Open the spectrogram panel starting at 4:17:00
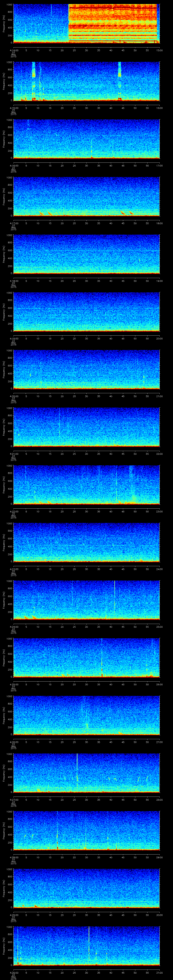This screenshot has height=980, width=173. [86, 196]
